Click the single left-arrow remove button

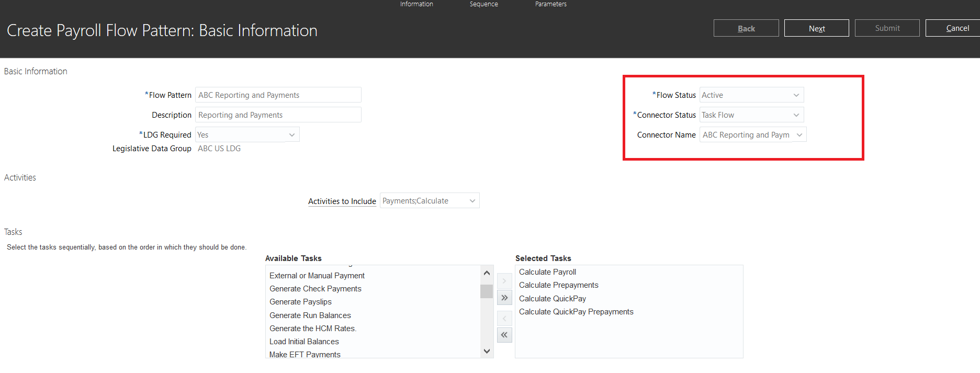[x=504, y=318]
